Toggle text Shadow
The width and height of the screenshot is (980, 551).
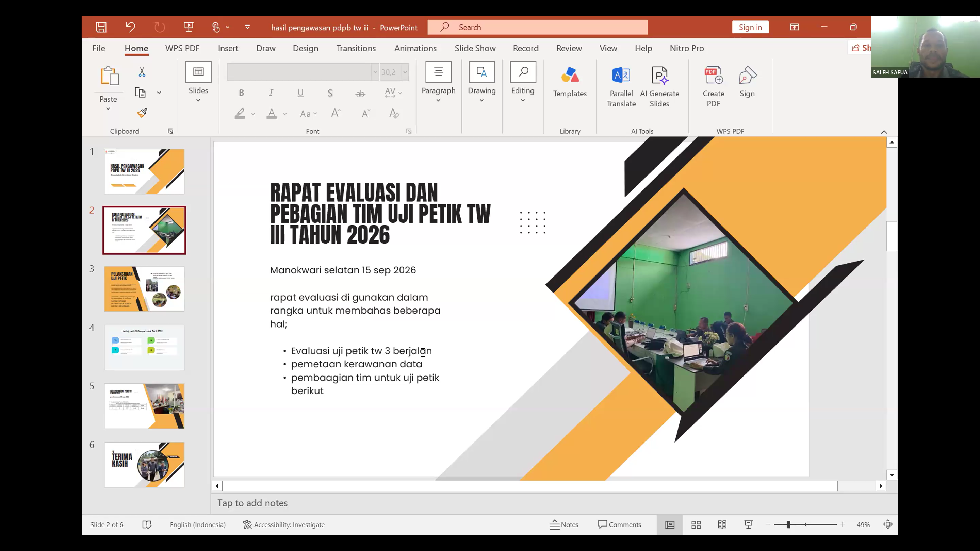pos(330,93)
